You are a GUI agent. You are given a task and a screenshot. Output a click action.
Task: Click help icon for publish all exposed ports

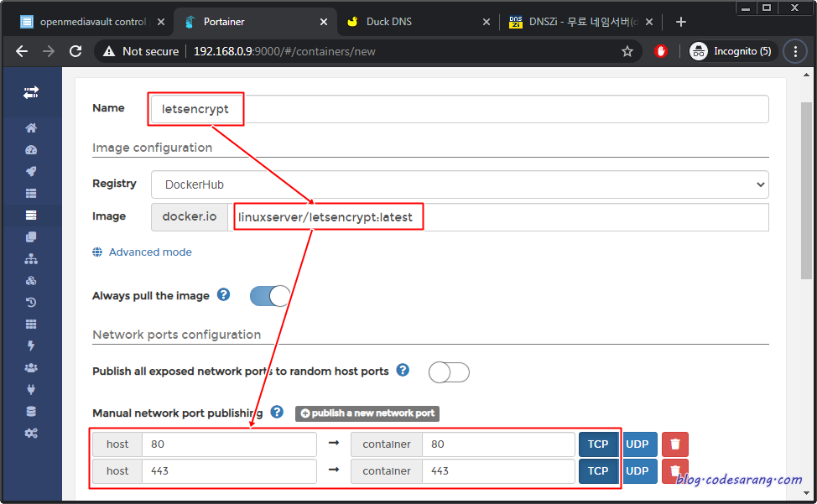(403, 370)
